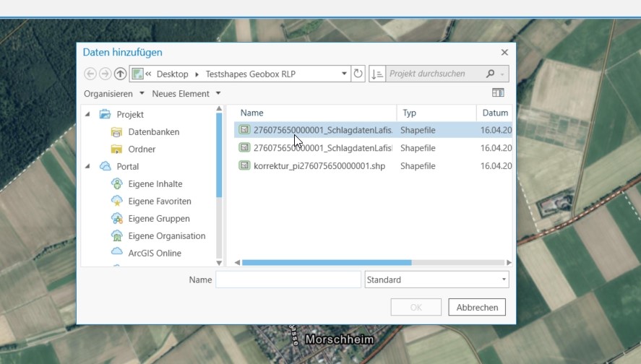Sort files by the Typ column
Screen dimensions: 641x364
436,113
